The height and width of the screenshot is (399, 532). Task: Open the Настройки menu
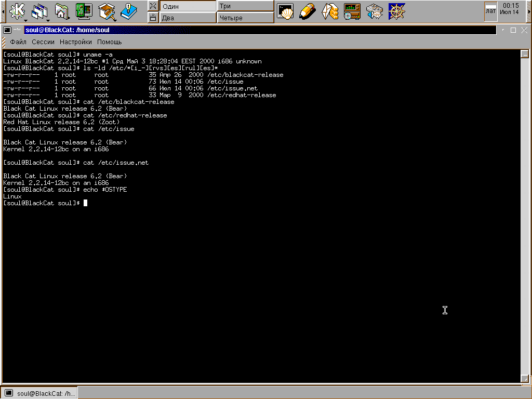[x=76, y=42]
